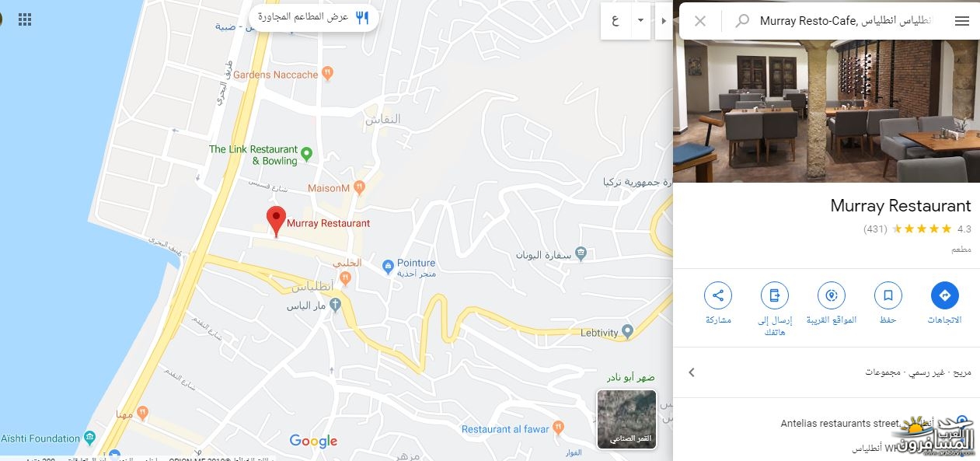
Task: Click the red Murray Restaurant map pin
Action: point(276,221)
